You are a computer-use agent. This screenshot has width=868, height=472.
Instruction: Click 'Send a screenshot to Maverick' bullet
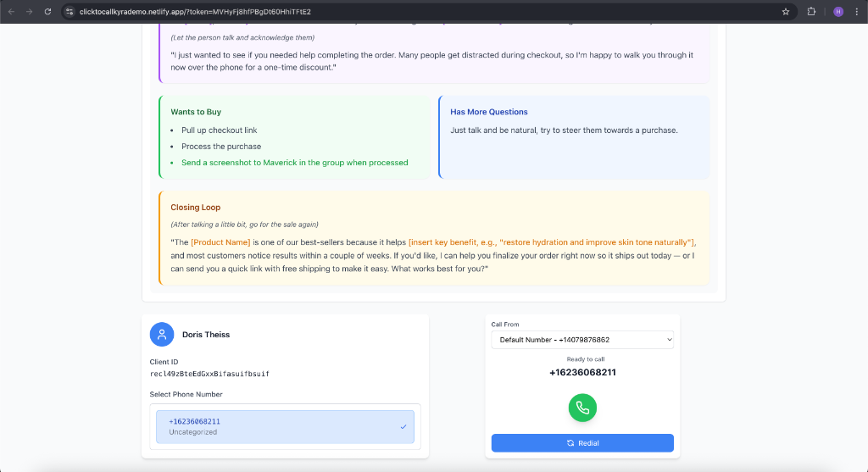point(294,162)
